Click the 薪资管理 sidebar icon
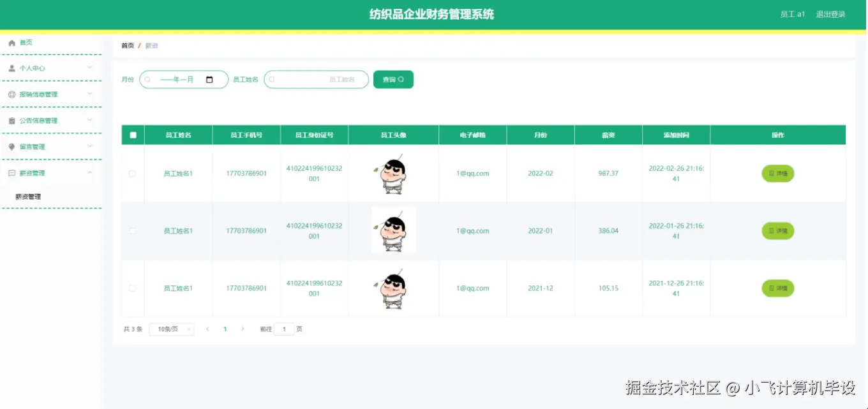 pos(11,172)
